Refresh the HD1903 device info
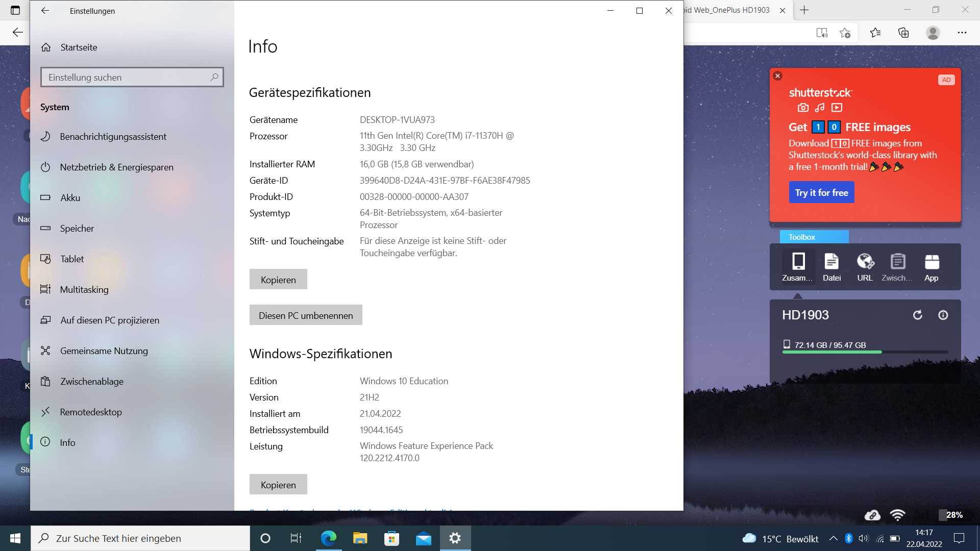The height and width of the screenshot is (551, 980). click(x=917, y=315)
